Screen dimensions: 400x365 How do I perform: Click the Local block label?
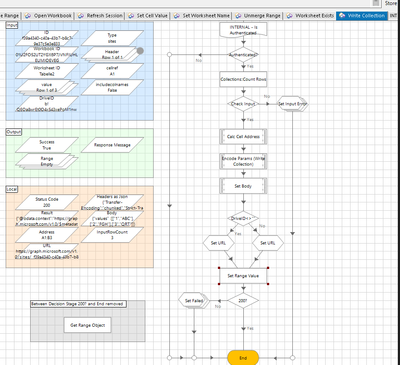click(x=12, y=189)
